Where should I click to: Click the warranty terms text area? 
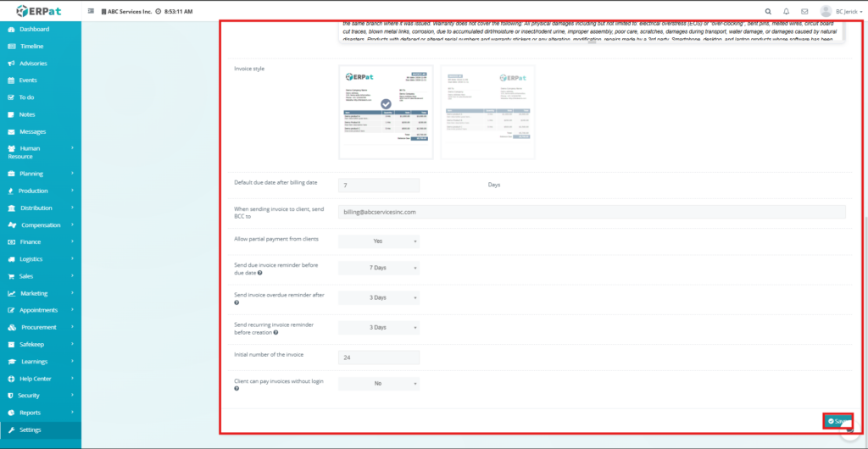click(x=592, y=32)
